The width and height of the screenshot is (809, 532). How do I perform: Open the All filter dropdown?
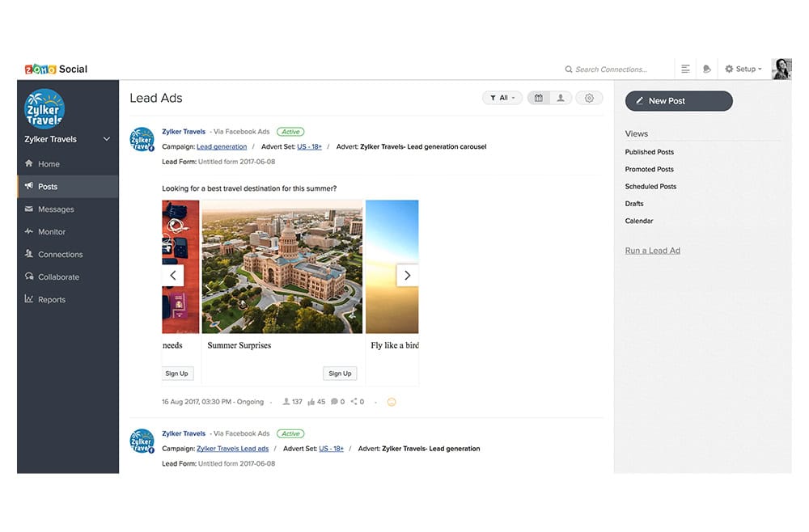502,98
